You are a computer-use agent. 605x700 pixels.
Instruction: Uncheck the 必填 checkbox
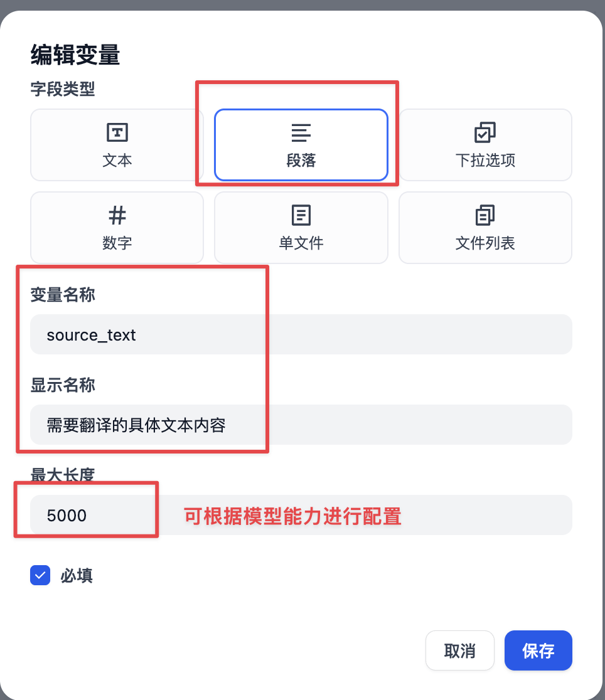40,575
